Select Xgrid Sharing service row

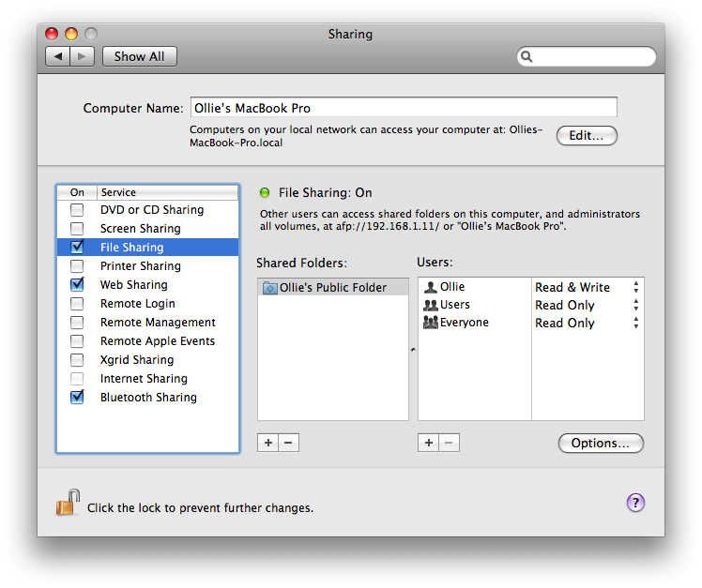pos(147,360)
